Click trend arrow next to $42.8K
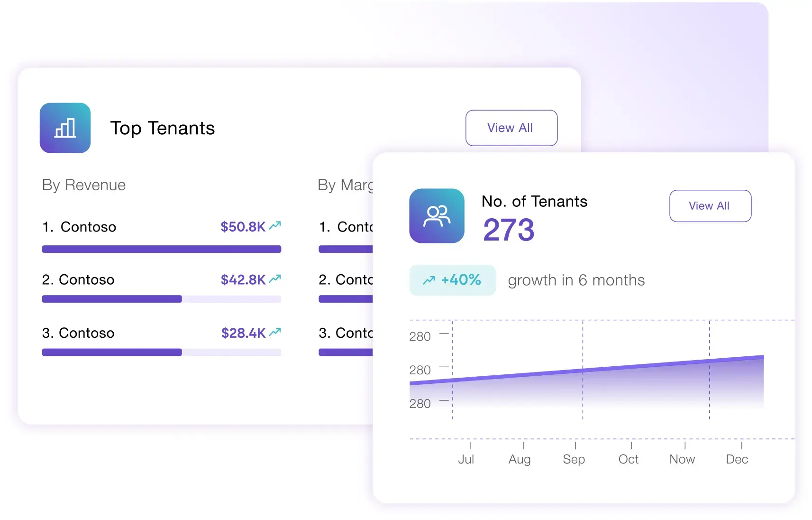Viewport: 812px width, 520px height. [x=275, y=279]
